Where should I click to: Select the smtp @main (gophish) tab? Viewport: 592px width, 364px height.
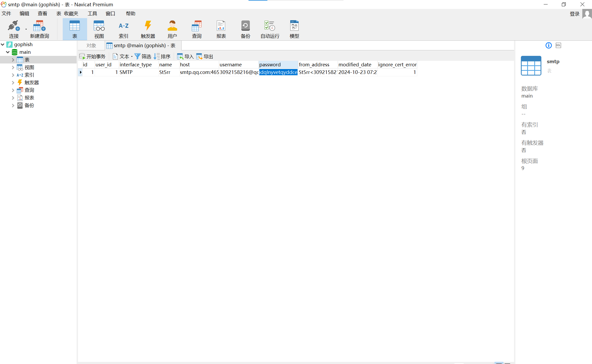coord(143,46)
